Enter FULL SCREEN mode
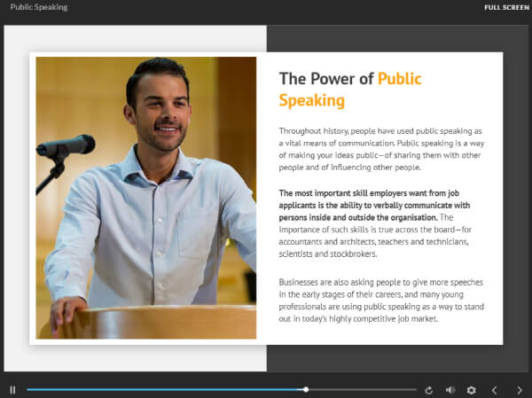Image resolution: width=532 pixels, height=398 pixels. pos(506,7)
